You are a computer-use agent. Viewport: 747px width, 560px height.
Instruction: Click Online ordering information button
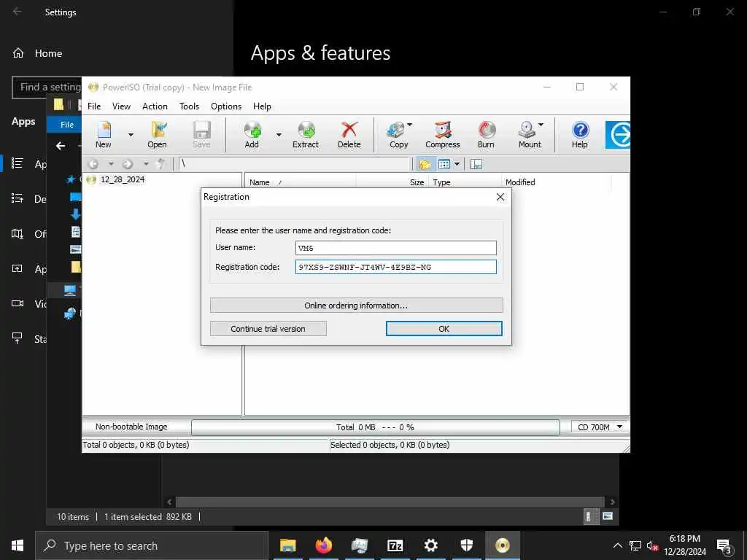click(x=356, y=306)
